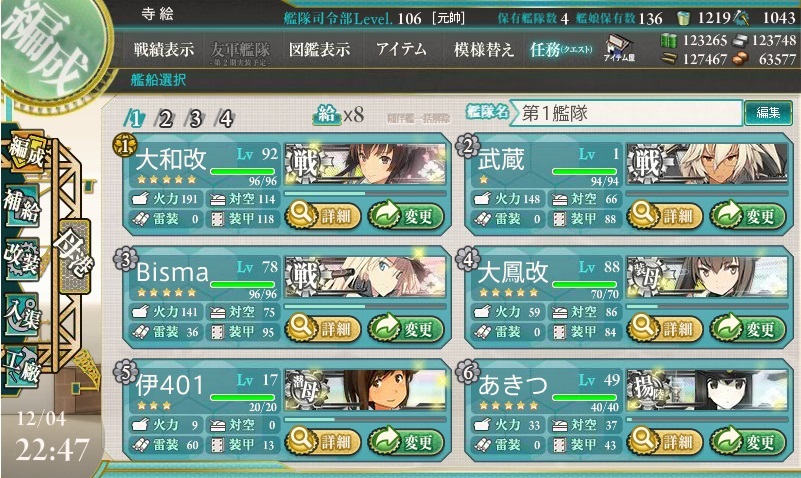This screenshot has width=801, height=478.
Task: Click the 編集 fleet name button
Action: [768, 112]
